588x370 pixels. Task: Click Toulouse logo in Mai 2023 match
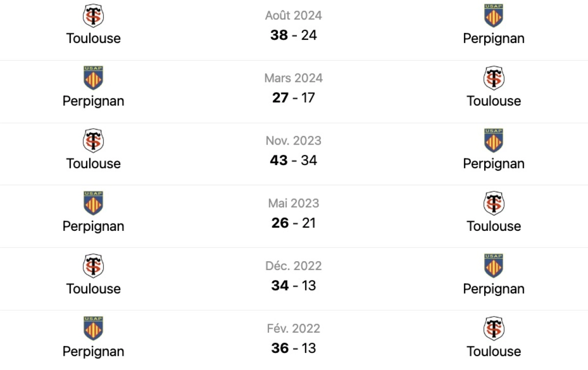493,203
